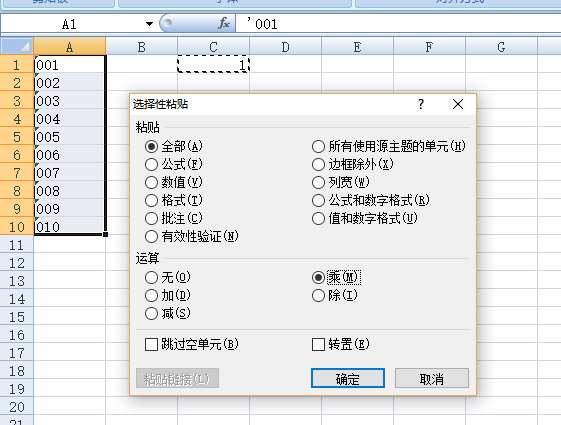Select the 格式(T) radio button

click(x=174, y=200)
